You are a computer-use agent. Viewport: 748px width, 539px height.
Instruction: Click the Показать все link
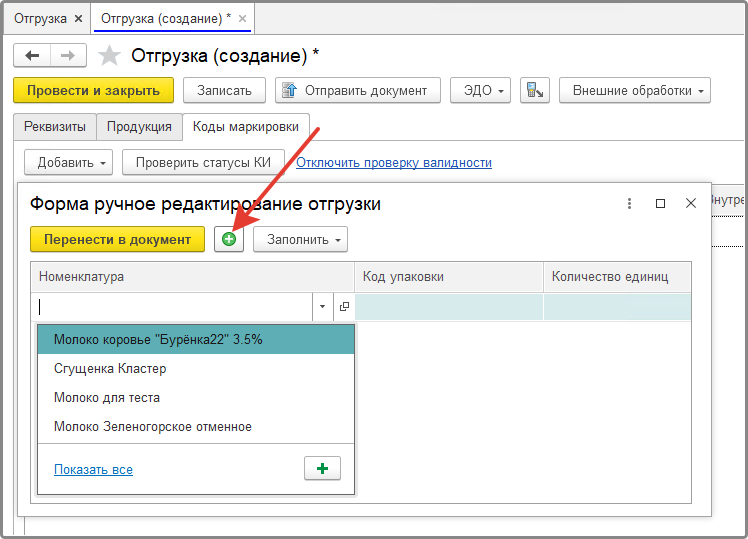94,469
